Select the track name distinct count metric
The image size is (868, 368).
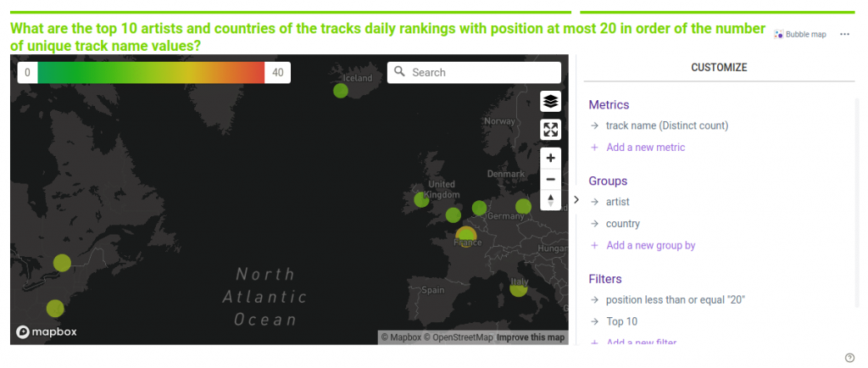point(666,125)
